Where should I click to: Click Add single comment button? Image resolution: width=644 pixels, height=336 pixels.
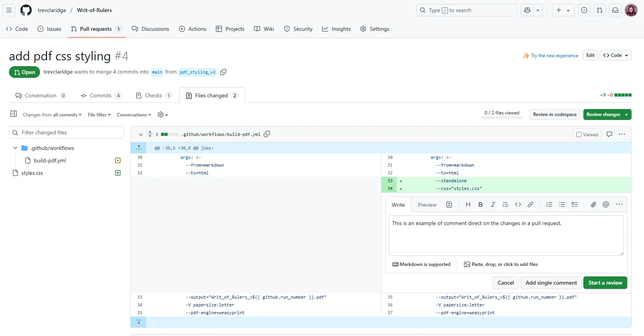click(x=551, y=283)
